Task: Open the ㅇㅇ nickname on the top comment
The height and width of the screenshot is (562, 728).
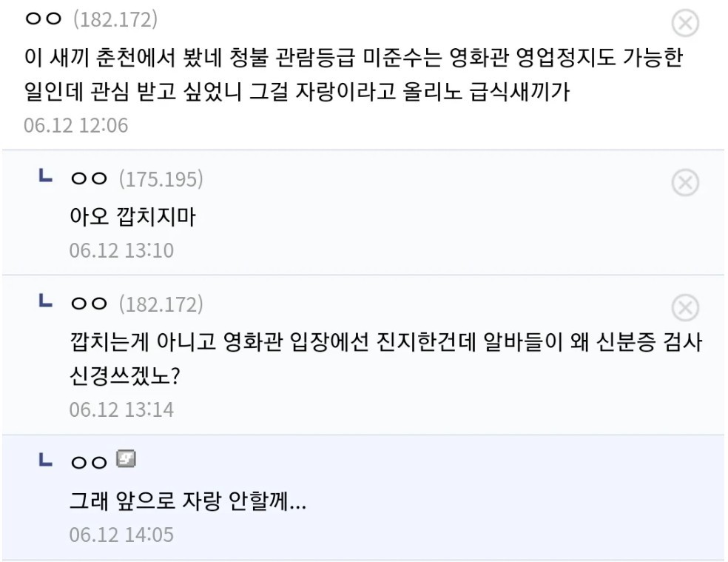Action: [44, 20]
